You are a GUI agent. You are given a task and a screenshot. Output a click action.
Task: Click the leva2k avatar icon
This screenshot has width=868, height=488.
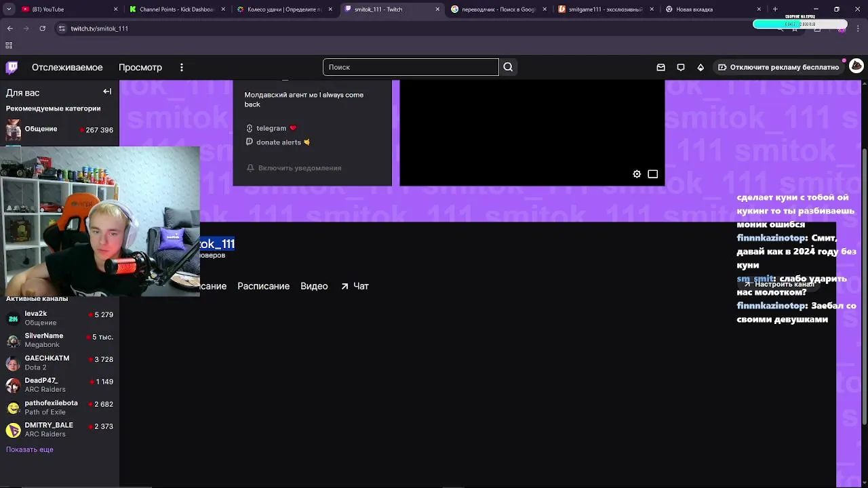13,319
